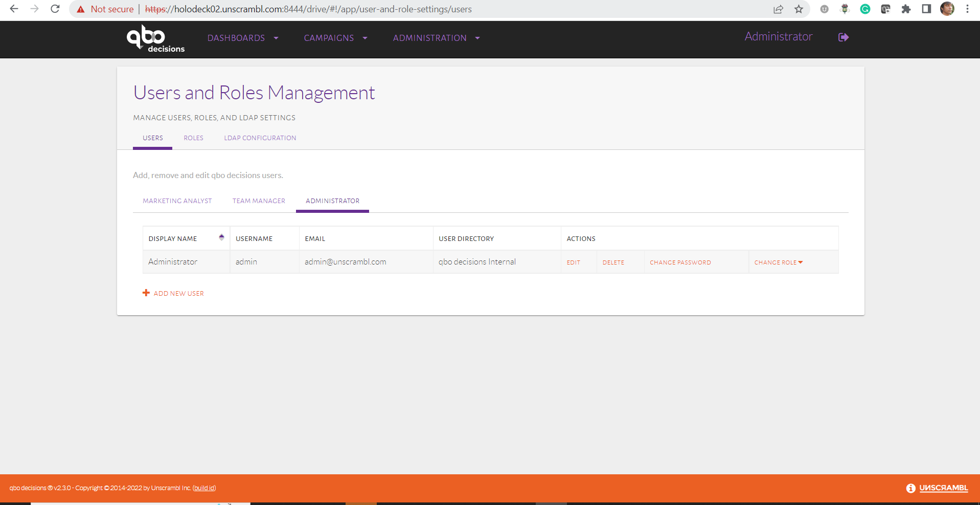Image resolution: width=980 pixels, height=505 pixels.
Task: Go back using browser back arrow
Action: [x=14, y=9]
